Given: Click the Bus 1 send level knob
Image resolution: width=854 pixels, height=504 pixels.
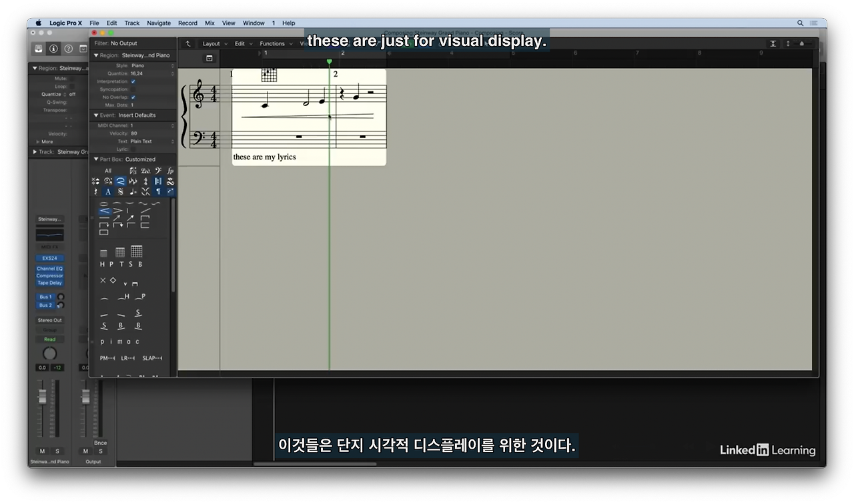Looking at the screenshot, I should click(x=61, y=297).
